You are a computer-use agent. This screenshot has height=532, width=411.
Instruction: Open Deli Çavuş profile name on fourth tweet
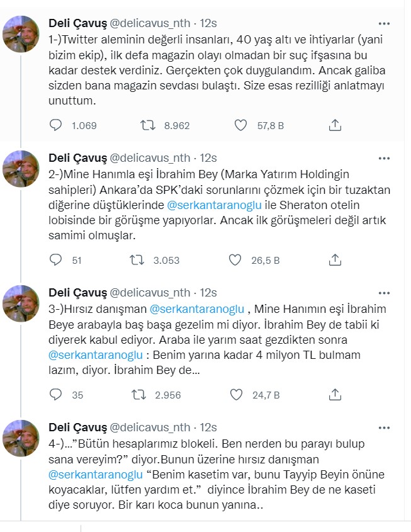(77, 427)
